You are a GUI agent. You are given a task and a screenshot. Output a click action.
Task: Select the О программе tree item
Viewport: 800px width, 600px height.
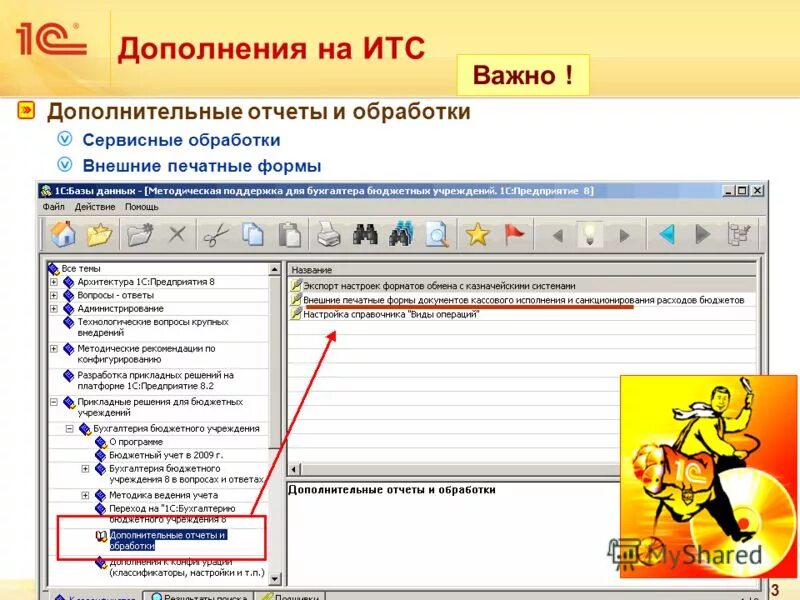136,442
